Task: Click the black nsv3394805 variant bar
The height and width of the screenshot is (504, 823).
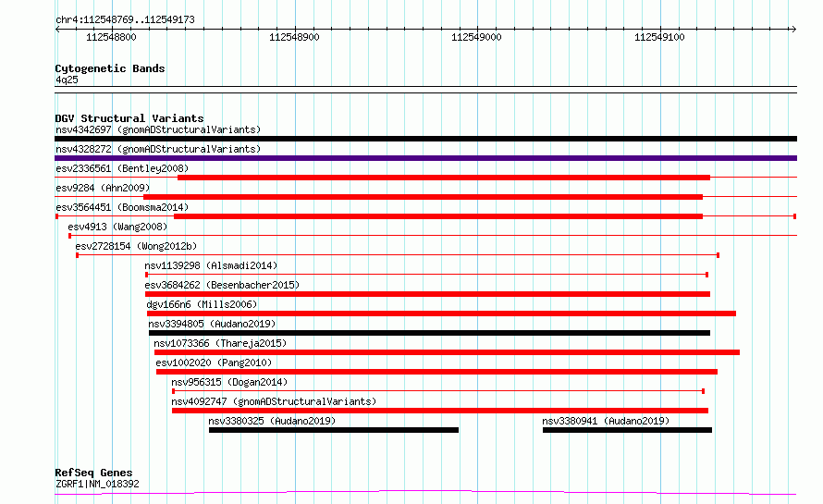Action: click(429, 333)
